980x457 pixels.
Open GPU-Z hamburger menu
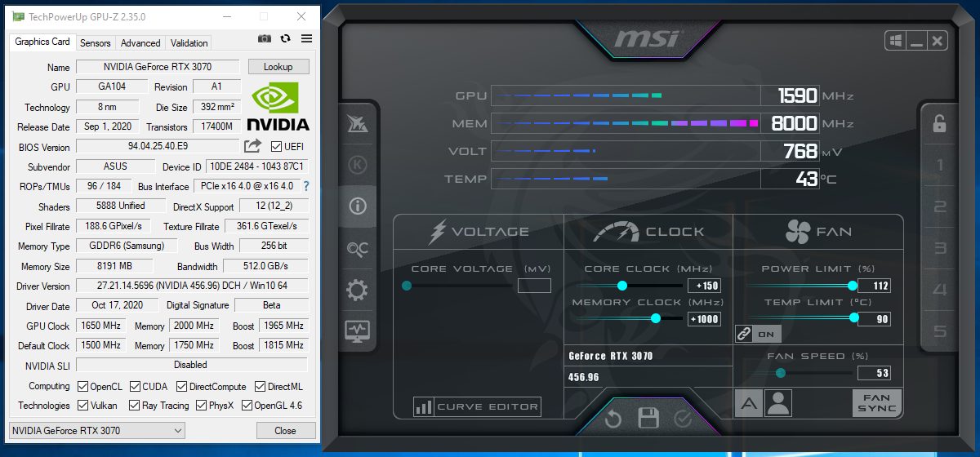(307, 38)
